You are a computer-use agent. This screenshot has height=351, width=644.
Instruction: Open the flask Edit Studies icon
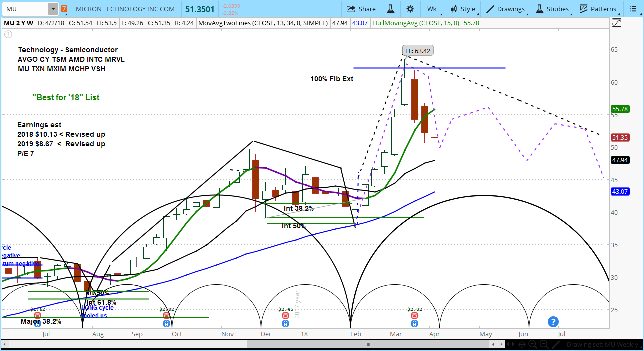pyautogui.click(x=391, y=9)
